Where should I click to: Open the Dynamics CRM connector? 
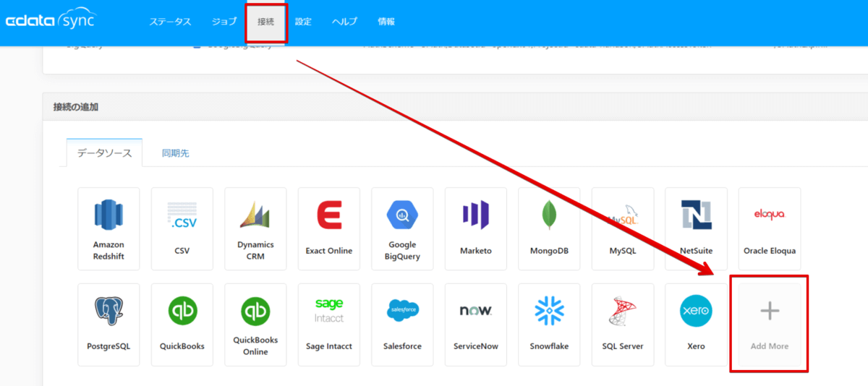tap(255, 229)
